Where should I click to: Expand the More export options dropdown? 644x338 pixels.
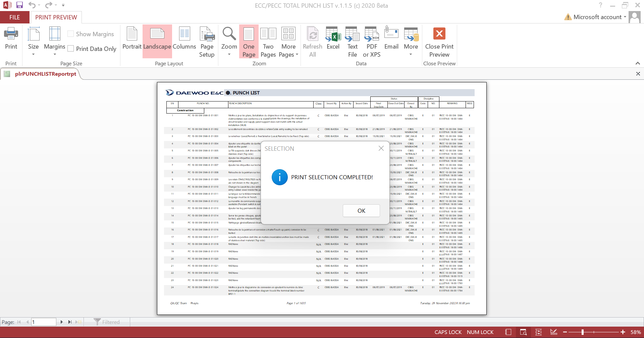click(x=411, y=41)
